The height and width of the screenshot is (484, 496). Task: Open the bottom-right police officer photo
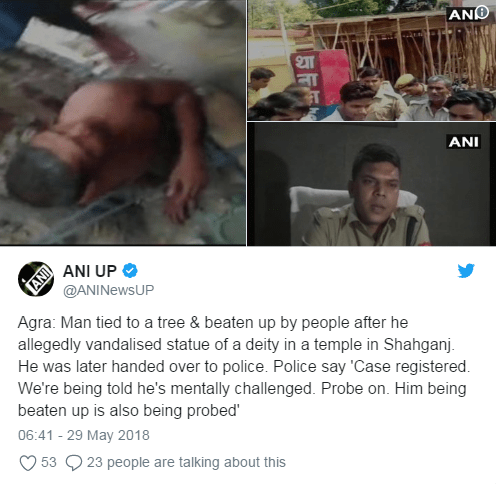coord(371,184)
